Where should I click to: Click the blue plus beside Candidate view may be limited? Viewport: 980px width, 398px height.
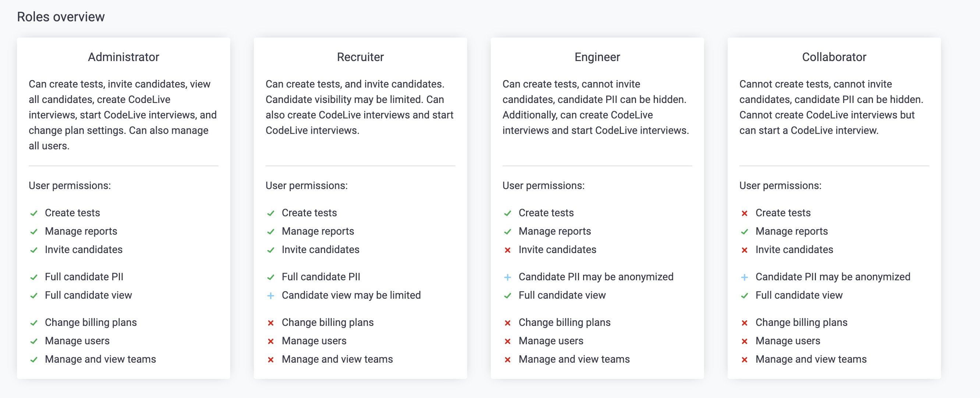[x=270, y=296]
